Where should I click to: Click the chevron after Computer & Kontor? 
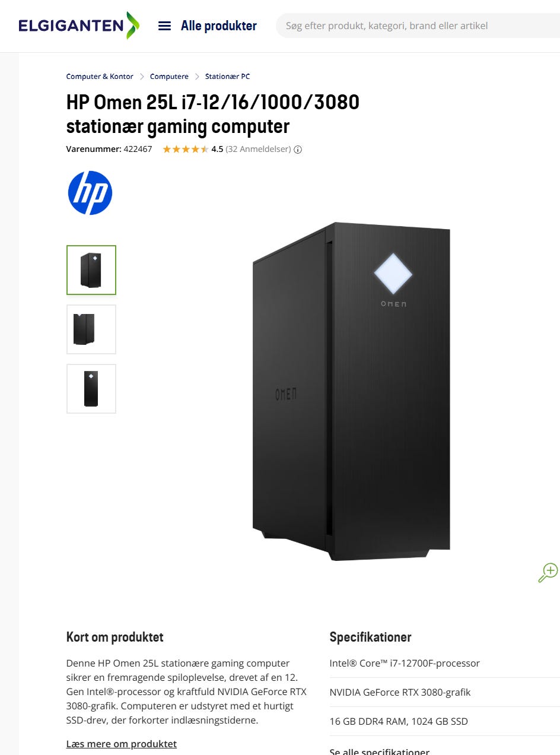(142, 77)
